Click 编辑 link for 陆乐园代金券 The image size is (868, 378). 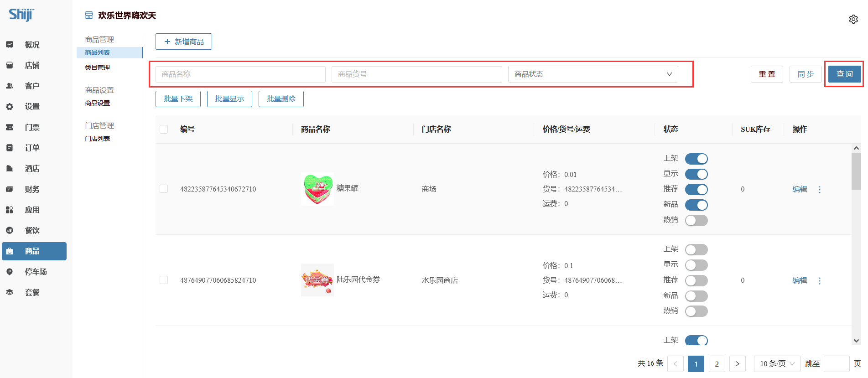800,280
